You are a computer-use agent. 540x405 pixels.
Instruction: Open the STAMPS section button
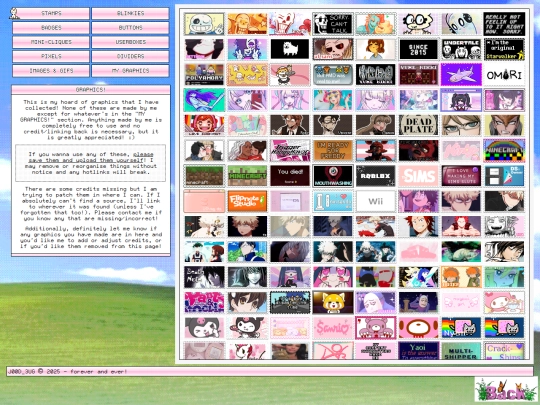point(51,13)
